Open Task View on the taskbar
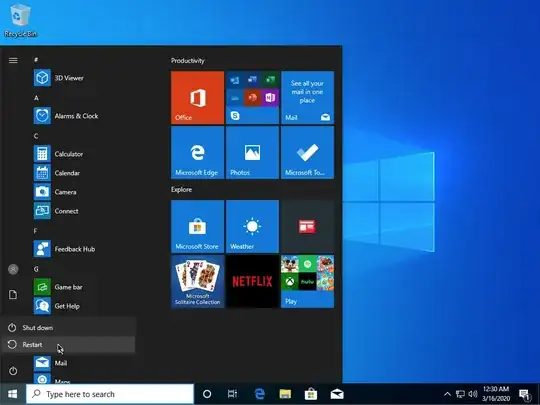The image size is (540, 405). pyautogui.click(x=232, y=394)
